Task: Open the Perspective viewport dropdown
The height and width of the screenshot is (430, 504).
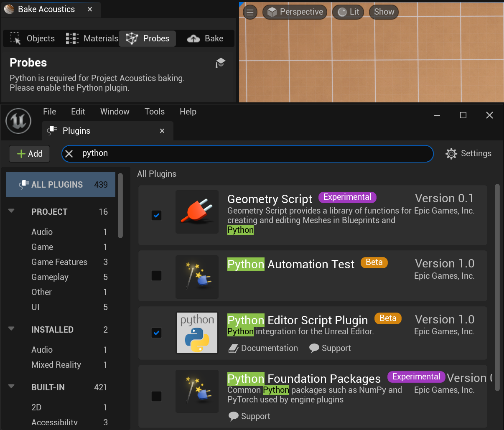Action: click(295, 12)
